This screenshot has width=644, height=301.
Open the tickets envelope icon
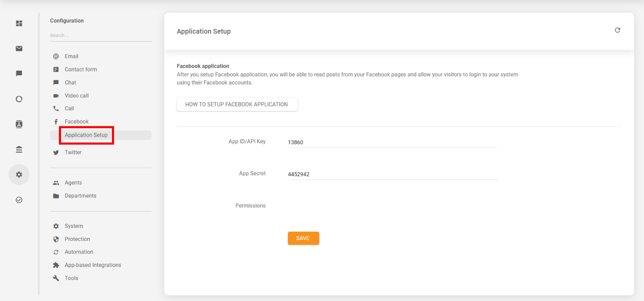coord(19,49)
